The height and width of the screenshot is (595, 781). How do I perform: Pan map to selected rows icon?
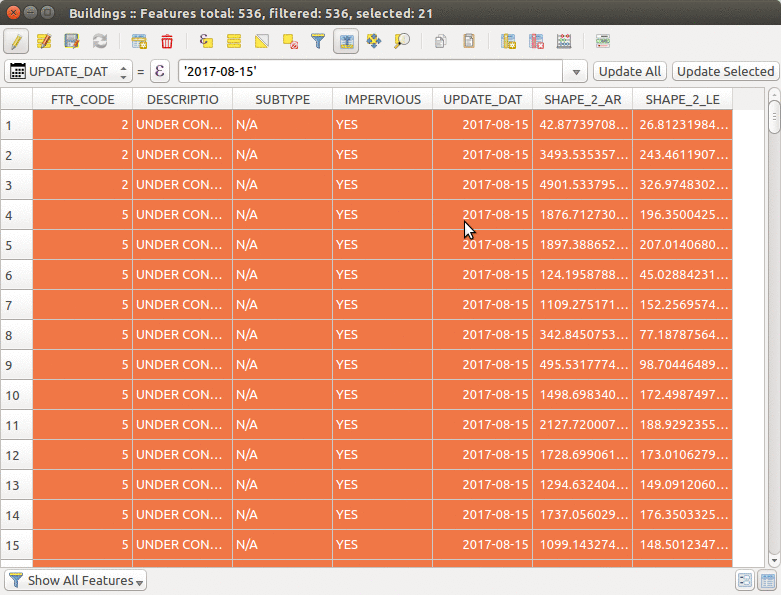[x=374, y=41]
